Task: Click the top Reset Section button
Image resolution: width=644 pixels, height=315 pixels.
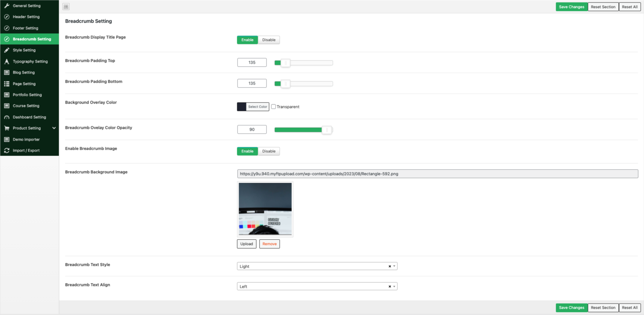Action: [603, 7]
